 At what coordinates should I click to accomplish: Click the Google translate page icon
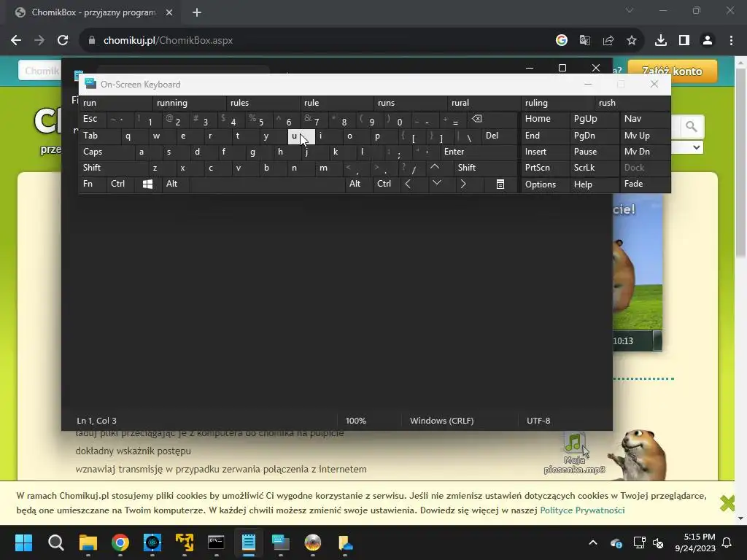585,41
